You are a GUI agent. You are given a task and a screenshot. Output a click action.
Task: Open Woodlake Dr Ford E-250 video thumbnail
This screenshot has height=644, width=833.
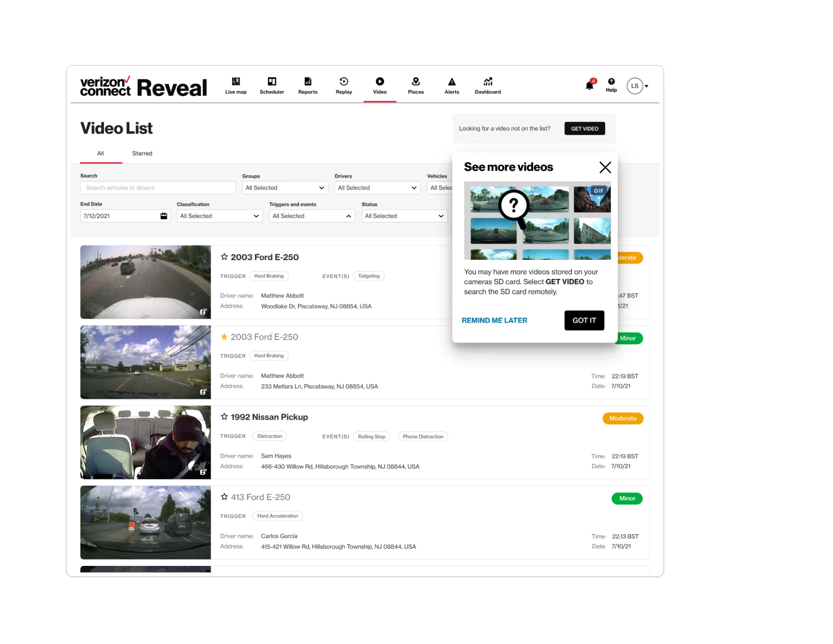[x=145, y=282]
